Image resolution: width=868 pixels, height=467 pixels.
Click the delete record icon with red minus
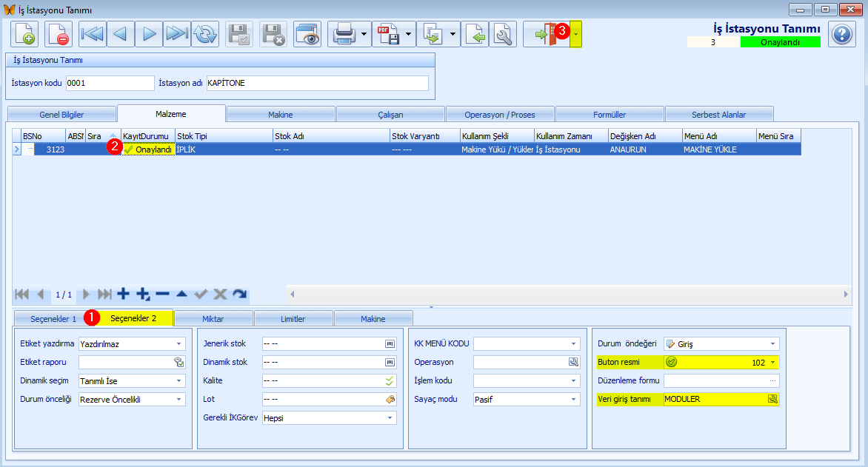pyautogui.click(x=58, y=34)
